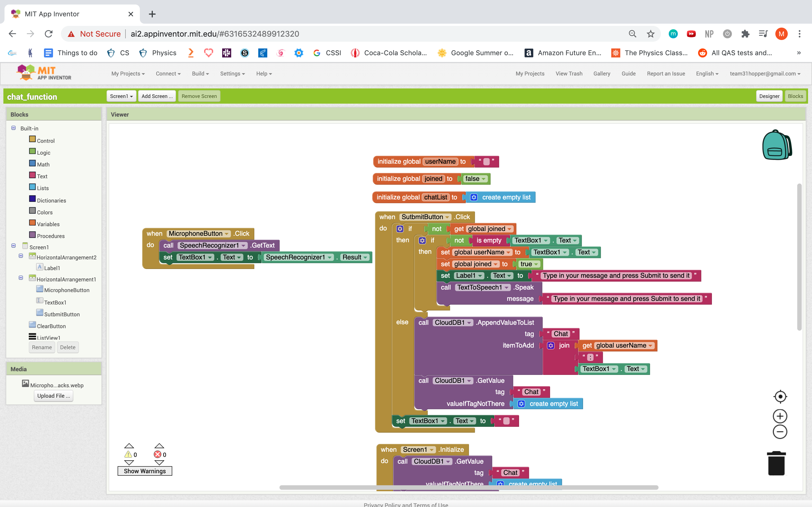Zoom in the blocks workspace

(x=780, y=416)
